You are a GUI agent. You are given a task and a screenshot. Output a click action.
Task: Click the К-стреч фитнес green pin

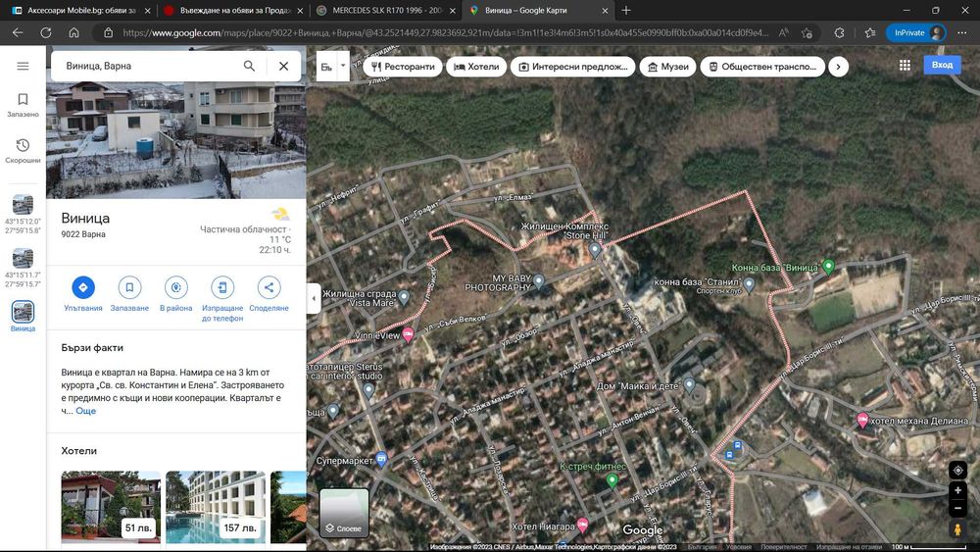612,480
